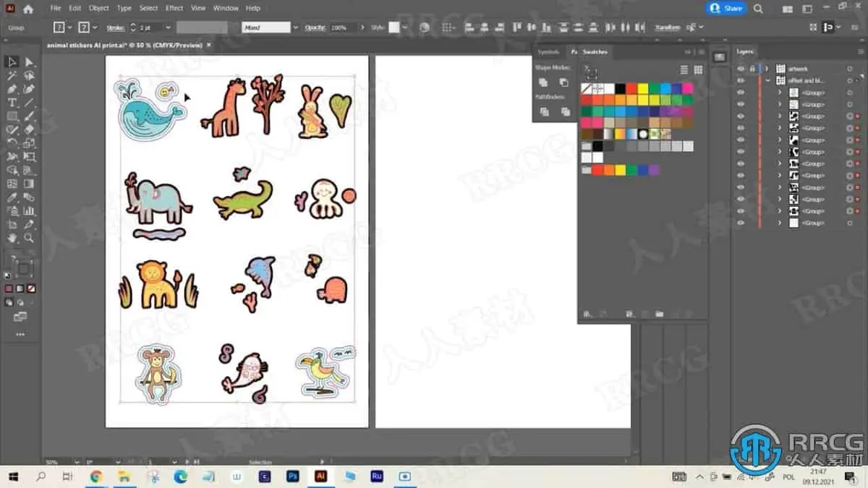Expand the artwork layer
868x488 pixels.
click(767, 69)
